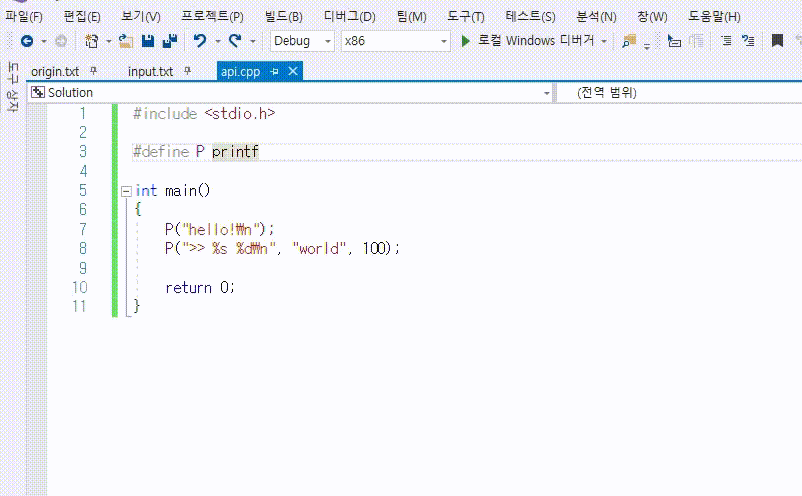Image resolution: width=802 pixels, height=496 pixels.
Task: Click the int main() declaration text
Action: click(172, 191)
